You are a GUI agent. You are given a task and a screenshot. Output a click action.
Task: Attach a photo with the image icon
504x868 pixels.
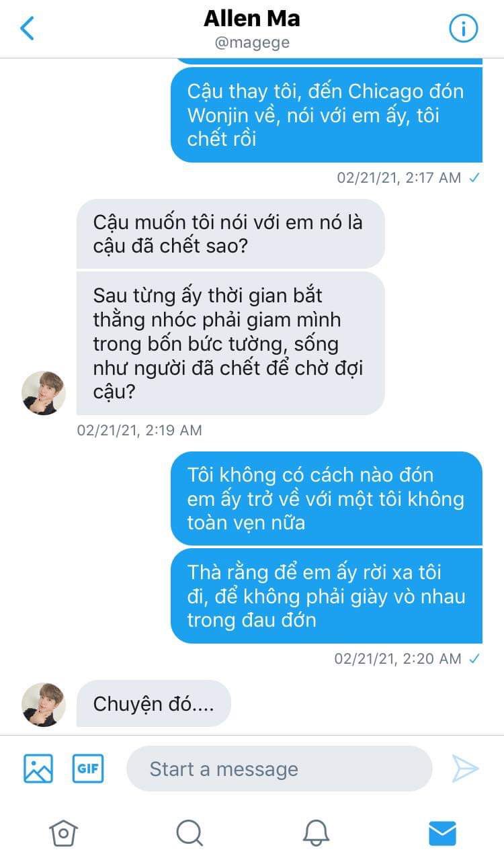(x=38, y=769)
